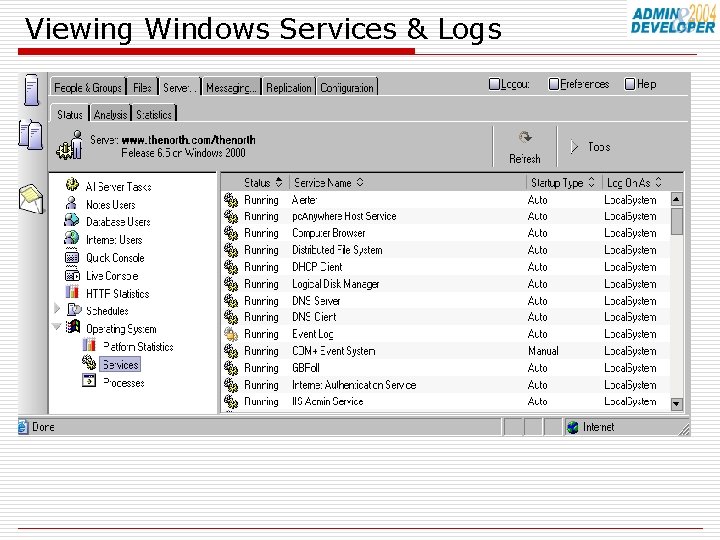The height and width of the screenshot is (540, 720).
Task: Open the domain servers icon in sidebar
Action: point(30,135)
